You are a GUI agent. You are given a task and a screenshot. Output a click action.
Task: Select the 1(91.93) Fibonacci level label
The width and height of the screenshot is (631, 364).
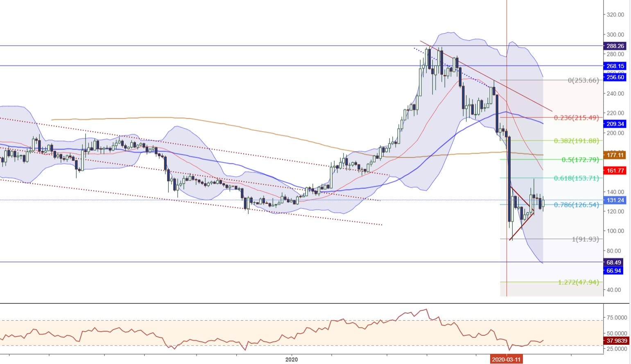[x=585, y=239]
